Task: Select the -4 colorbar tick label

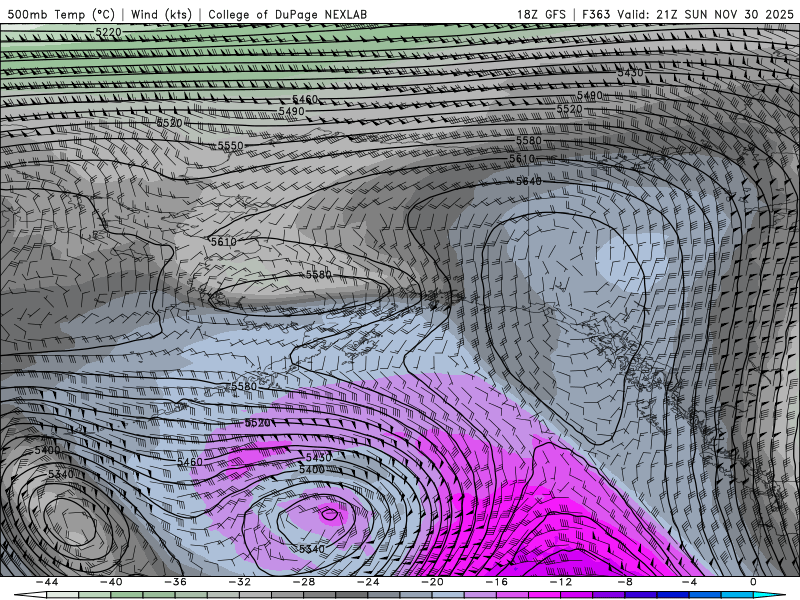Action: point(689,582)
